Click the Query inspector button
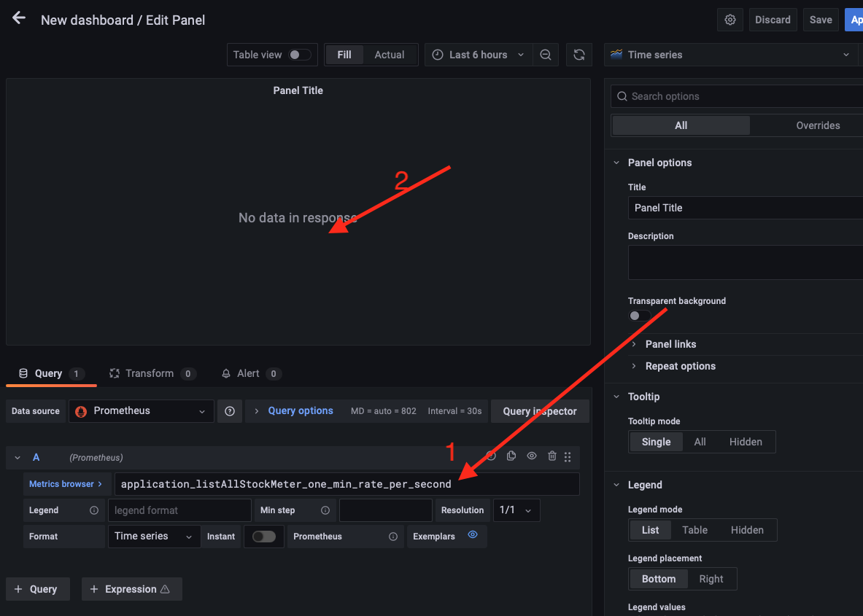 pyautogui.click(x=539, y=411)
